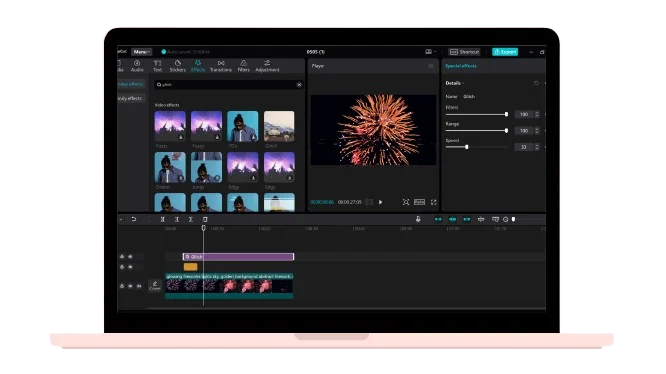This screenshot has width=666, height=374.
Task: Adjust the timeline zoom slider
Action: (x=529, y=219)
